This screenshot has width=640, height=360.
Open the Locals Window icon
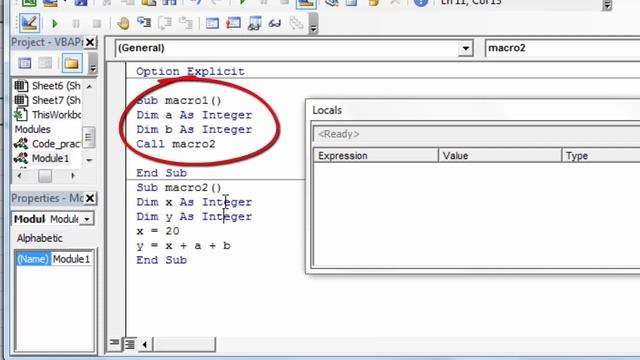212,23
